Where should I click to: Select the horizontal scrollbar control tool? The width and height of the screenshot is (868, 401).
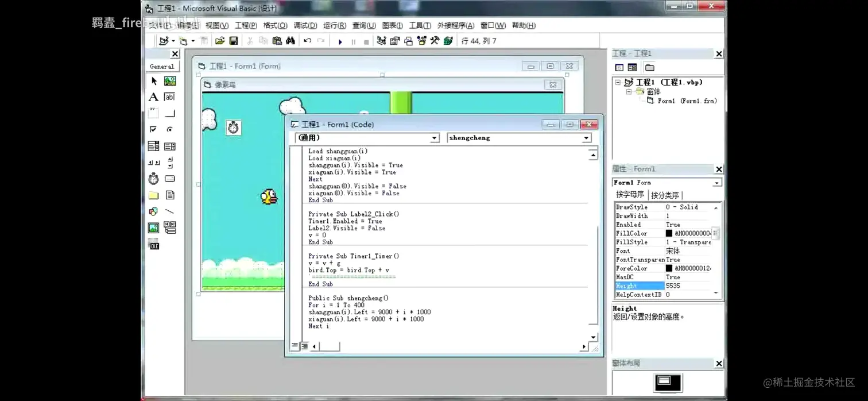(x=153, y=163)
